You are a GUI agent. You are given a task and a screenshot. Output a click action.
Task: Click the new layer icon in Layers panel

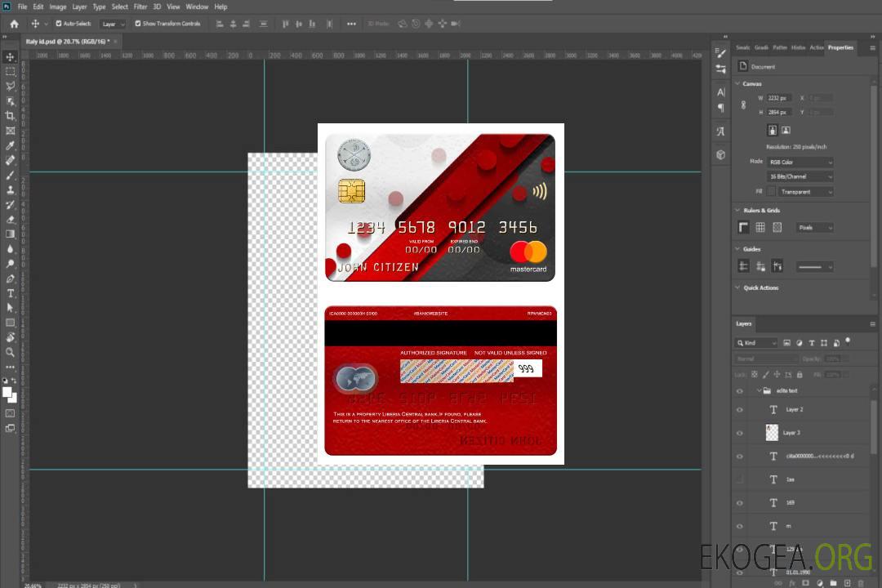[847, 583]
